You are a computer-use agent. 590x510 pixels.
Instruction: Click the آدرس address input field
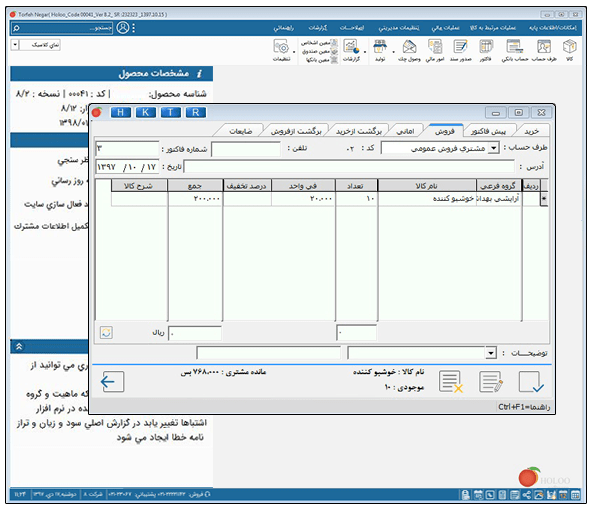click(349, 167)
